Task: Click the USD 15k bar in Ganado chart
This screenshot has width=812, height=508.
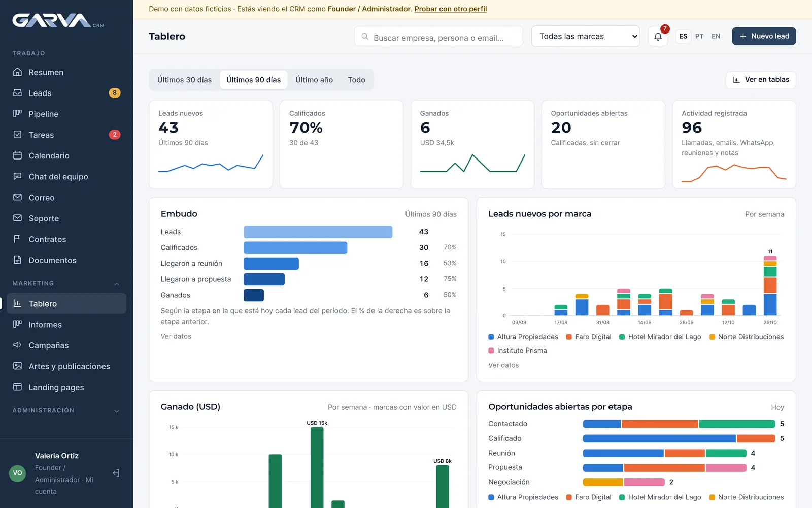Action: pyautogui.click(x=317, y=467)
